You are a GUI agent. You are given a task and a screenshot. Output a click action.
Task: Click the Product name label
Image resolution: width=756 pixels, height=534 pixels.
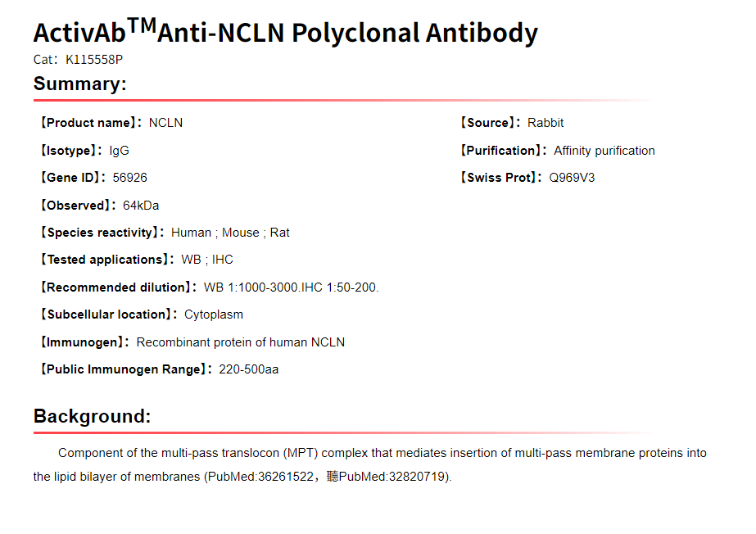click(90, 123)
